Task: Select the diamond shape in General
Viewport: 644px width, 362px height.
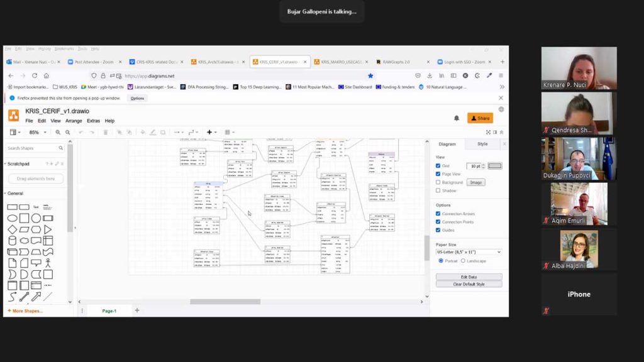Action: point(13,229)
